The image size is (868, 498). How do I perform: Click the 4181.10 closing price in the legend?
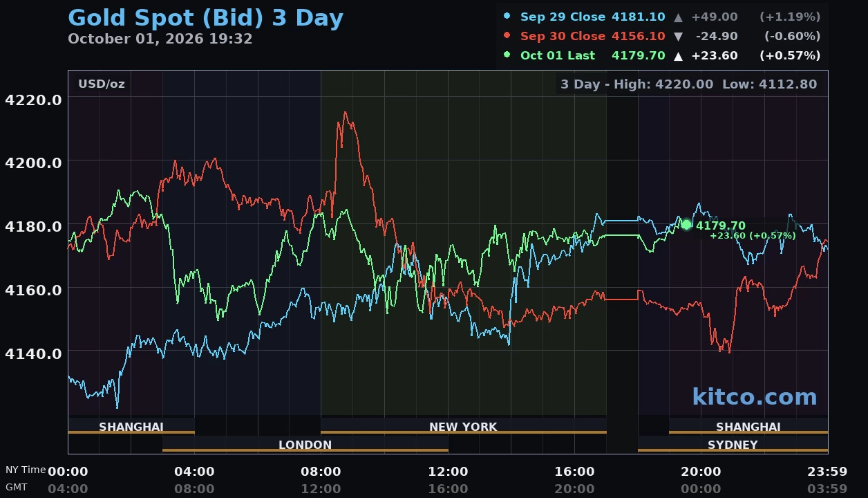coord(639,17)
